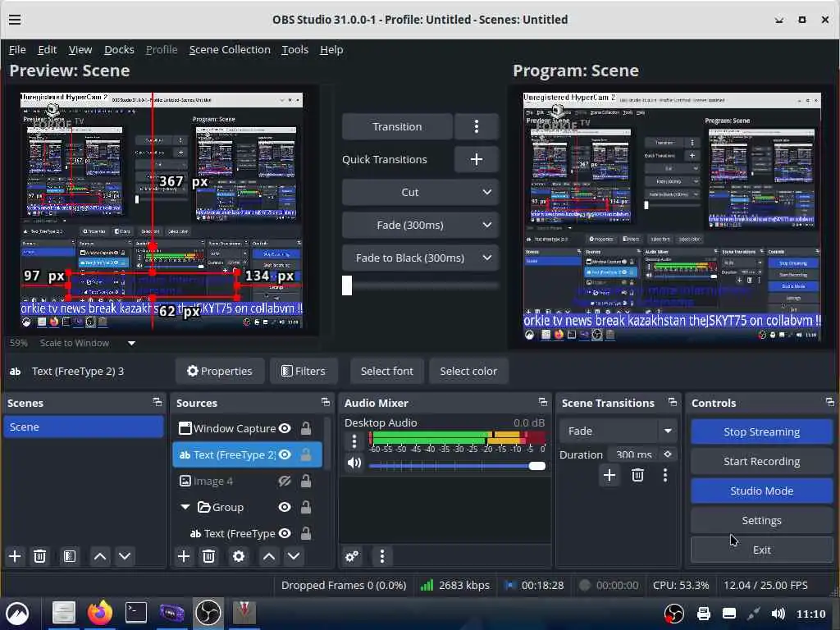Open the Docks menu
This screenshot has height=630, width=840.
[119, 49]
